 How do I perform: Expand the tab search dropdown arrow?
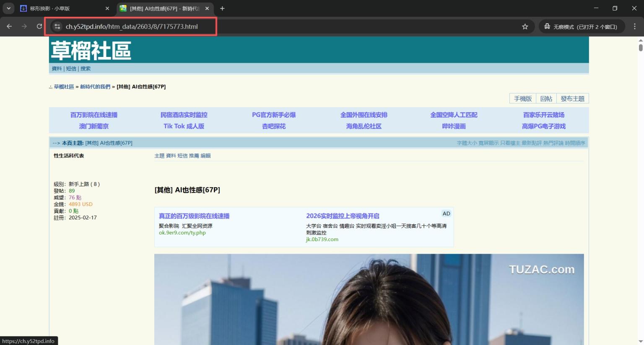(x=8, y=8)
